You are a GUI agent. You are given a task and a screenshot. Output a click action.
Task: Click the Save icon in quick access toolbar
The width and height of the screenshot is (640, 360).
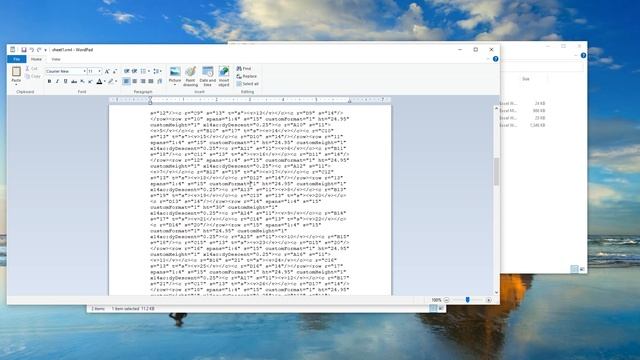(24, 50)
